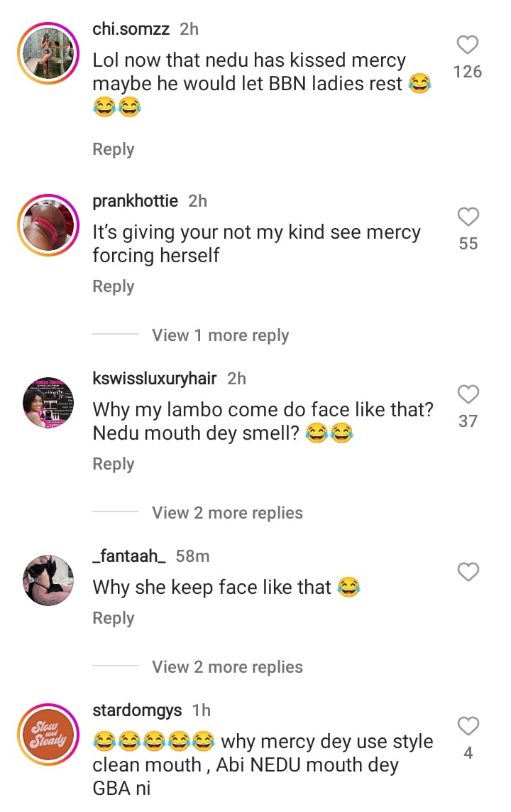Like chi.somzz's comment with the heart

tap(468, 45)
